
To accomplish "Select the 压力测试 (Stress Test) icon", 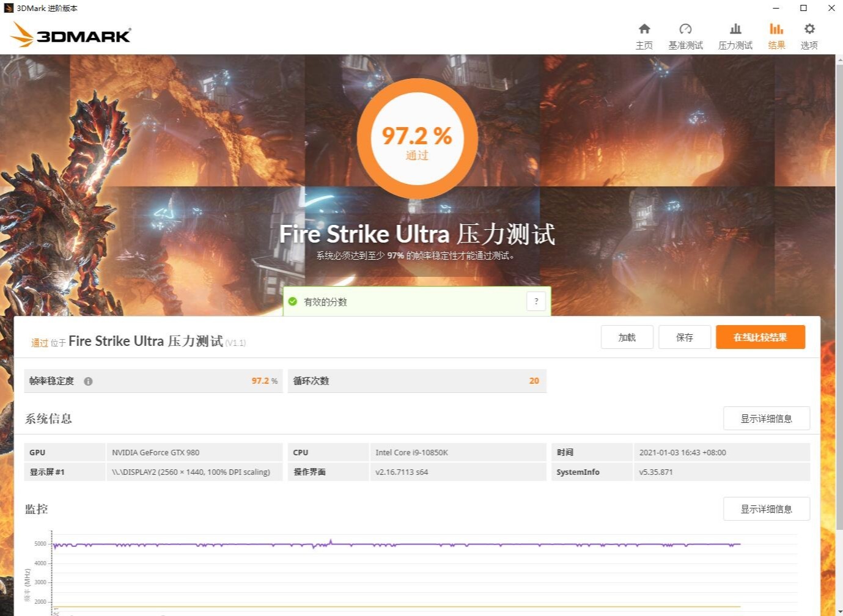I will 735,35.
